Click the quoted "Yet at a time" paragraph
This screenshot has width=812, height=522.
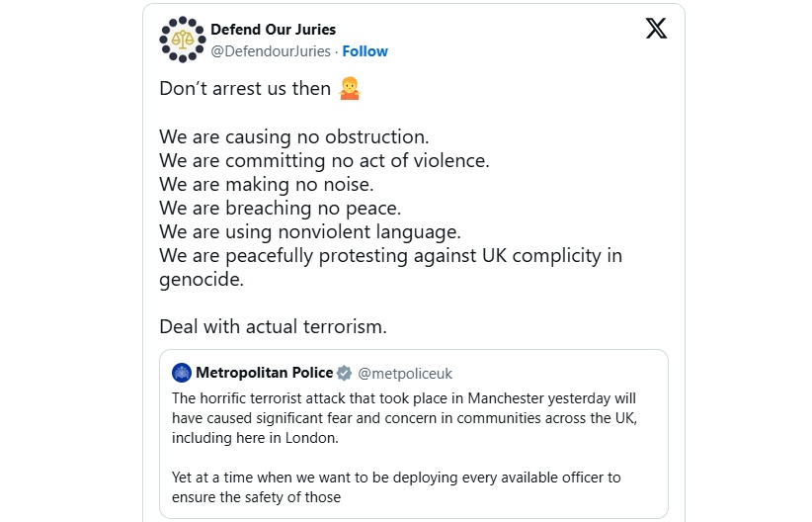395,487
